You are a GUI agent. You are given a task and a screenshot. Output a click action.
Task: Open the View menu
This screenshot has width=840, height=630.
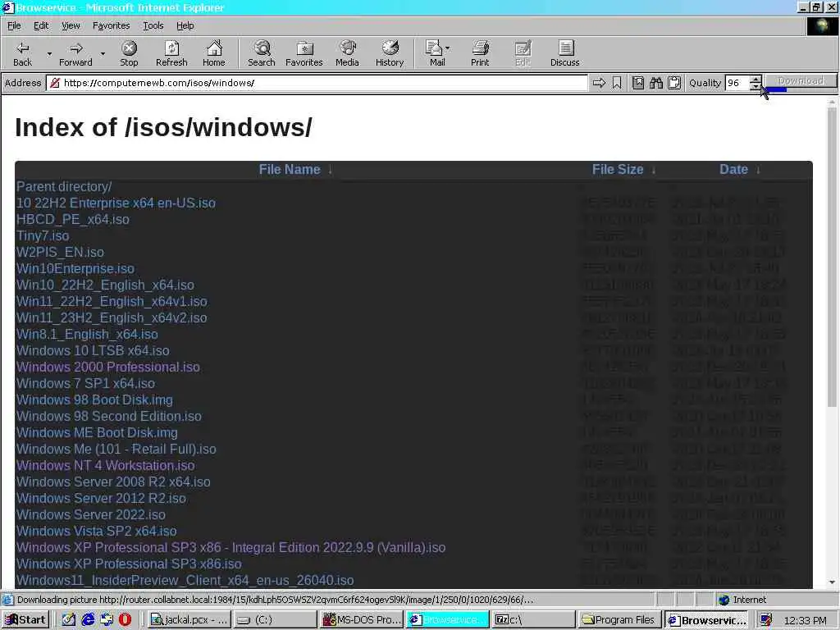[x=71, y=25]
